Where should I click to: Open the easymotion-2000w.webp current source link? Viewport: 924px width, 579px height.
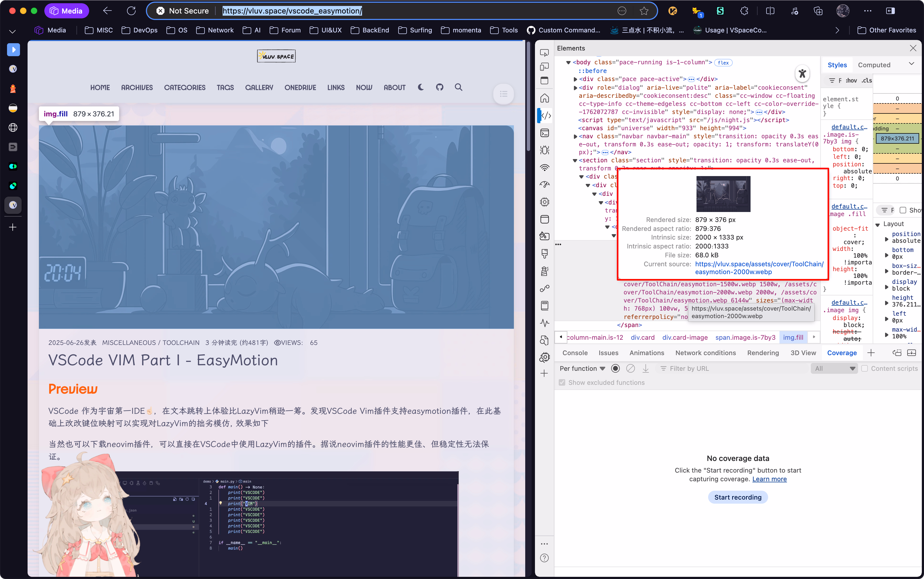pos(759,268)
